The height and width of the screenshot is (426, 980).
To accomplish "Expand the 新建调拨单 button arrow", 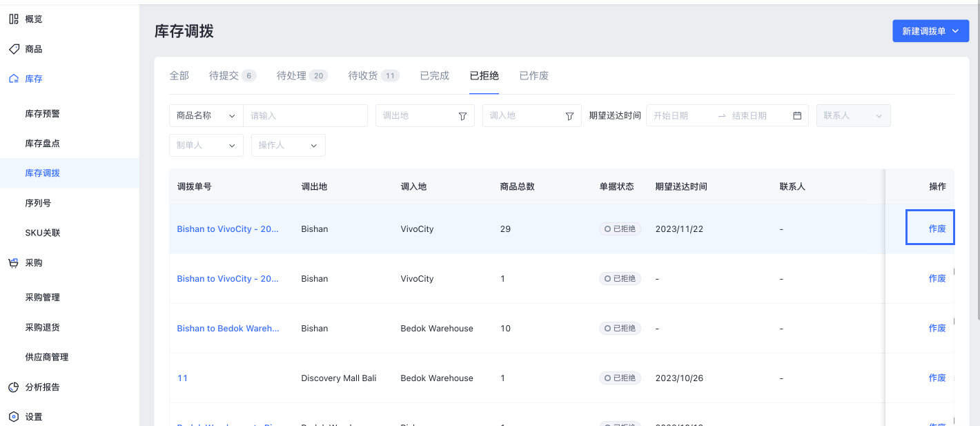I will click(956, 31).
